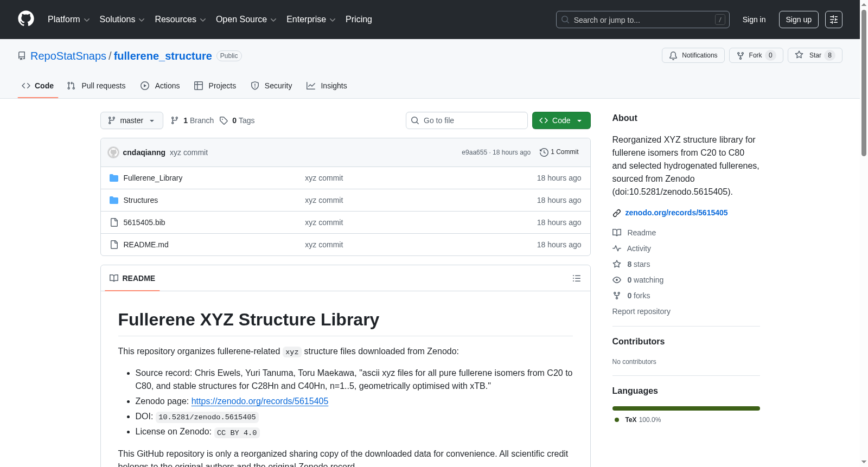Viewport: 868px width, 467px height.
Task: Open the README outline list icon
Action: coord(577,278)
